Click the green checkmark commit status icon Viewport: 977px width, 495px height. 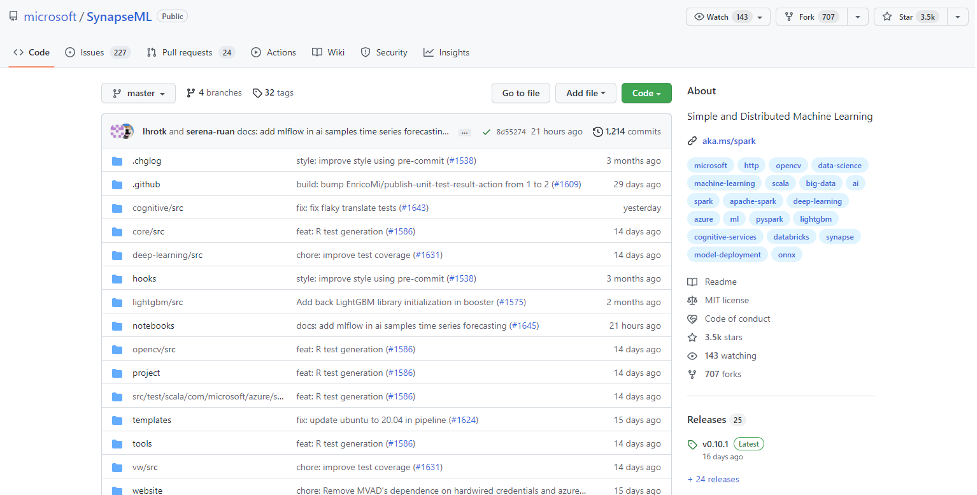(486, 131)
